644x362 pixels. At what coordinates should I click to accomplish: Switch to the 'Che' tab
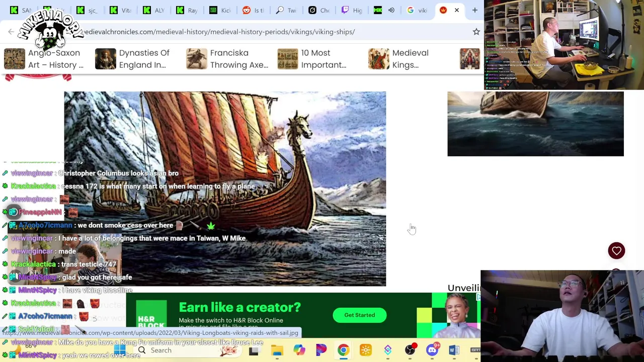pos(319,10)
